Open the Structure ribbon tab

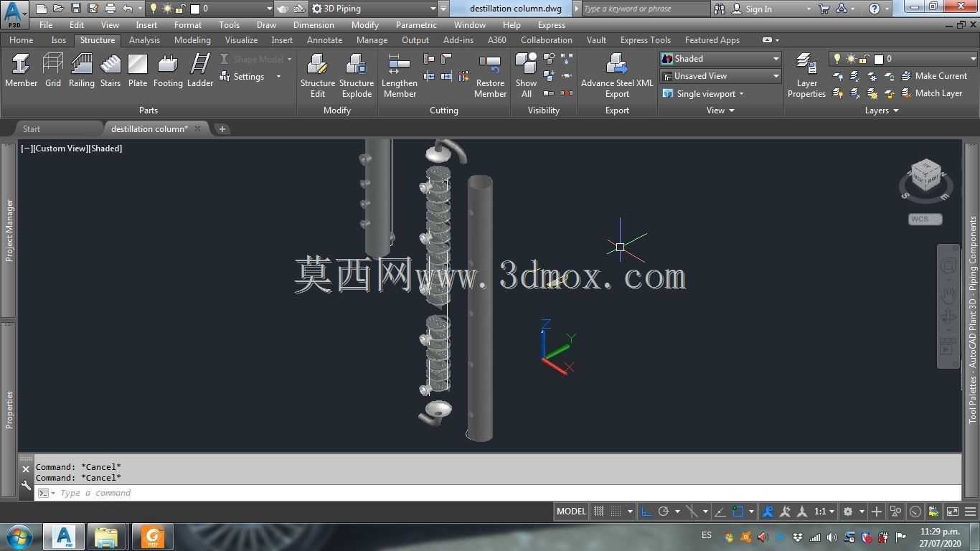coord(98,40)
